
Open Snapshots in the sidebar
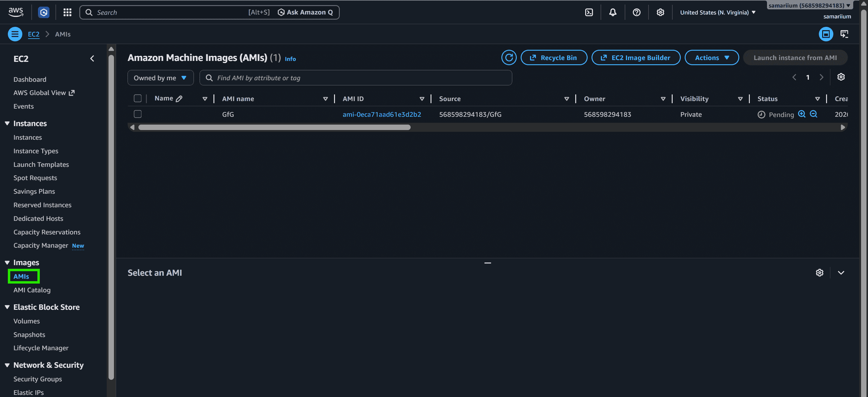point(29,335)
